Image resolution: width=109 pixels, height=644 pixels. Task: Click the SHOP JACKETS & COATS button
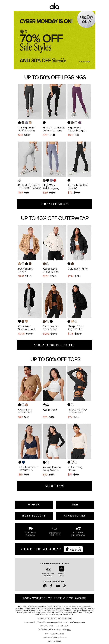point(55,345)
